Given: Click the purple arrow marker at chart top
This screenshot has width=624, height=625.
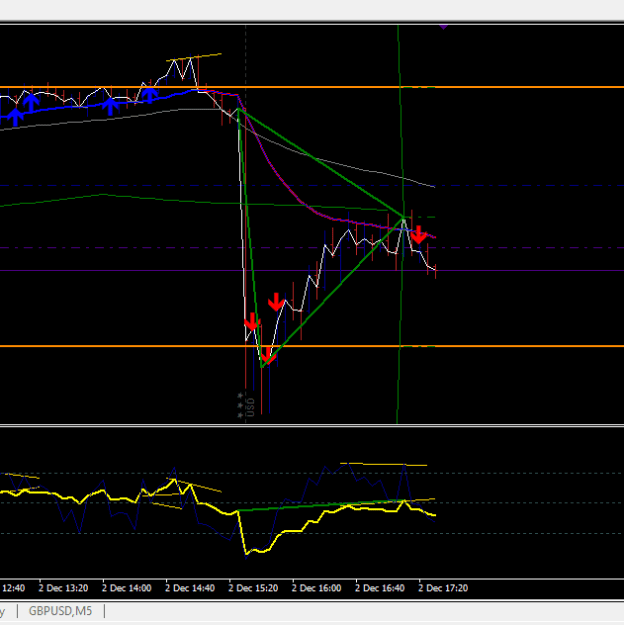Looking at the screenshot, I should coord(443,27).
